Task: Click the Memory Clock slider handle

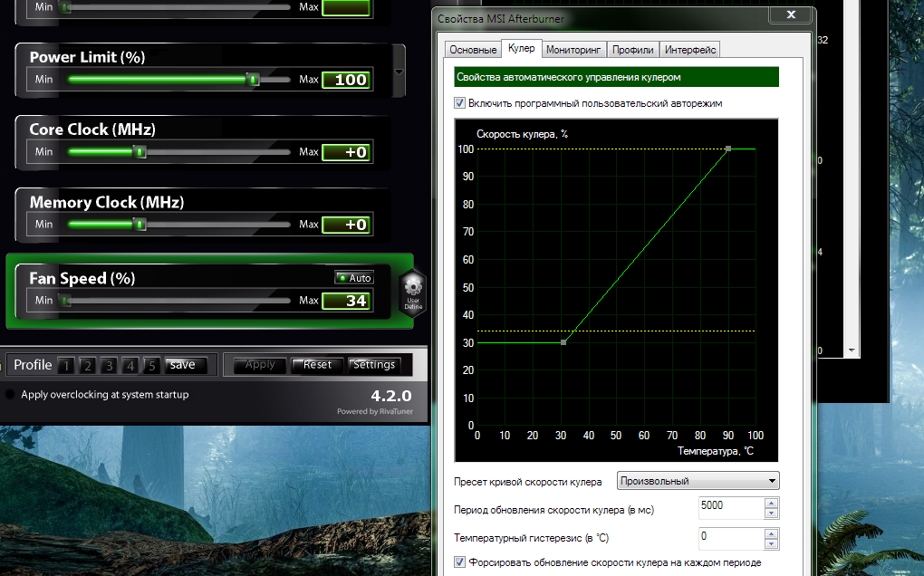Action: [140, 225]
